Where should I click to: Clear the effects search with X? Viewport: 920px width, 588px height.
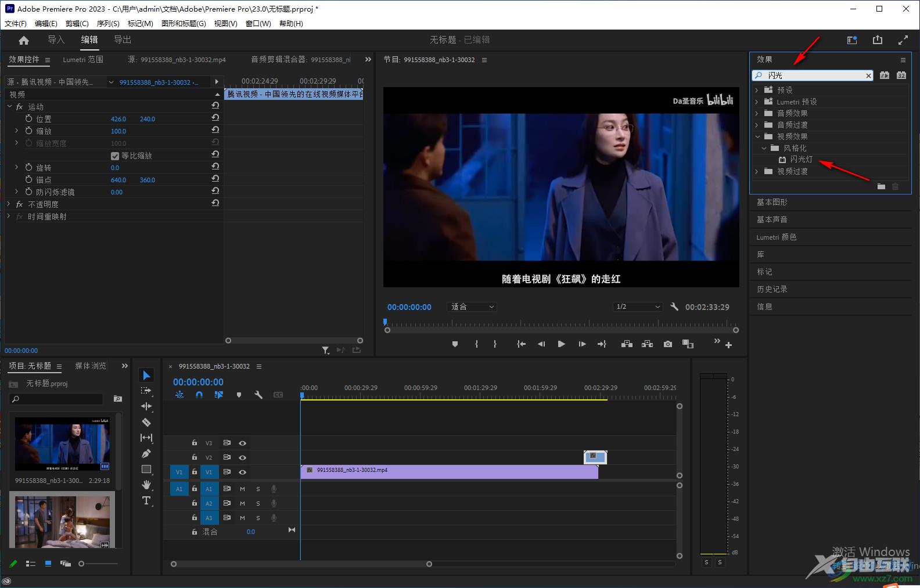[x=868, y=75]
